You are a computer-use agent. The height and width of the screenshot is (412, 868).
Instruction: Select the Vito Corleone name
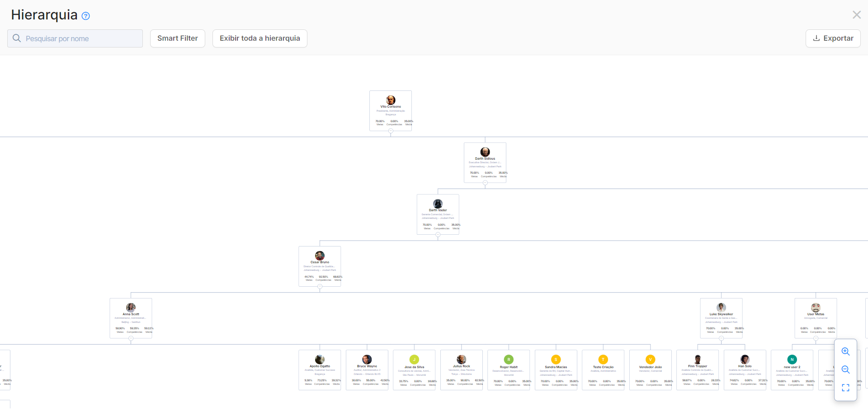tap(391, 107)
